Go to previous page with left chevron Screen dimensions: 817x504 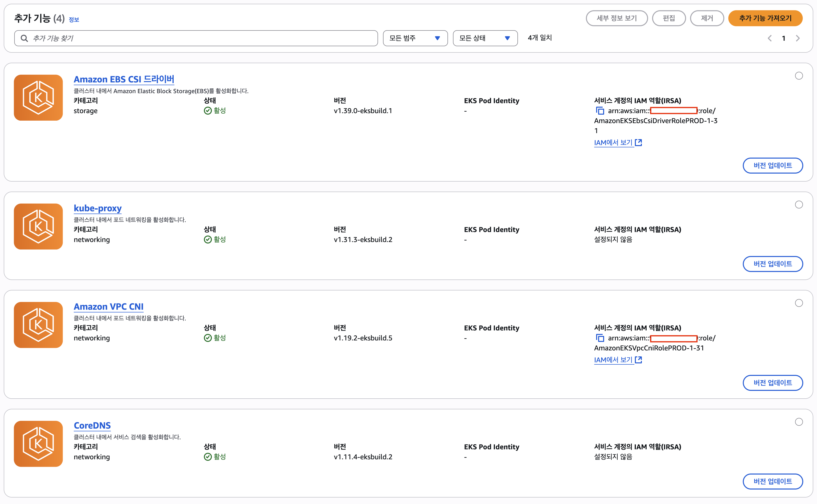(770, 38)
